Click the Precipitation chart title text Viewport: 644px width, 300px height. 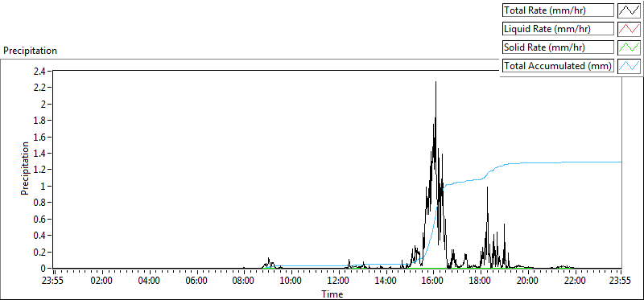pos(31,51)
